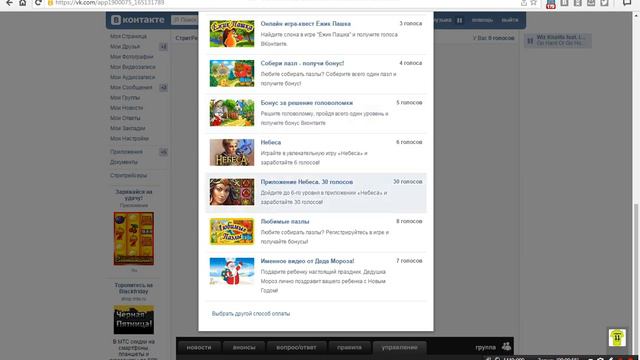Click the выйти logout link
640x360 pixels.
pos(510,20)
